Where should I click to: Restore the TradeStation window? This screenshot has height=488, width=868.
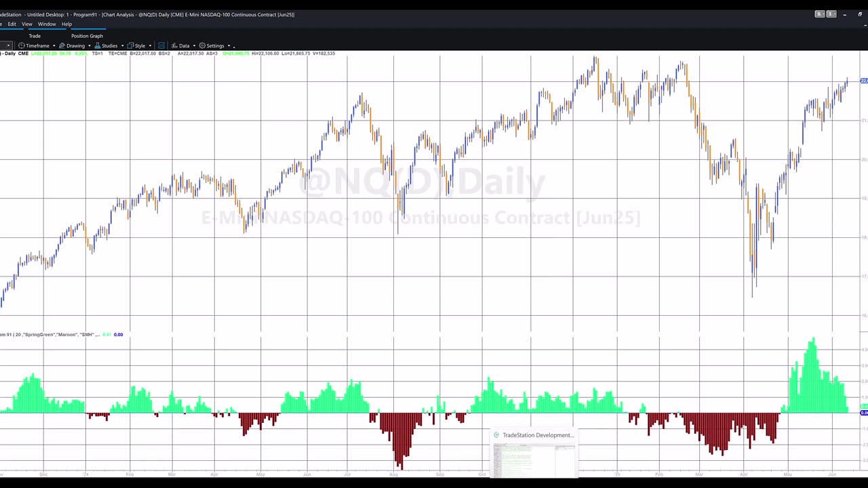tap(860, 14)
